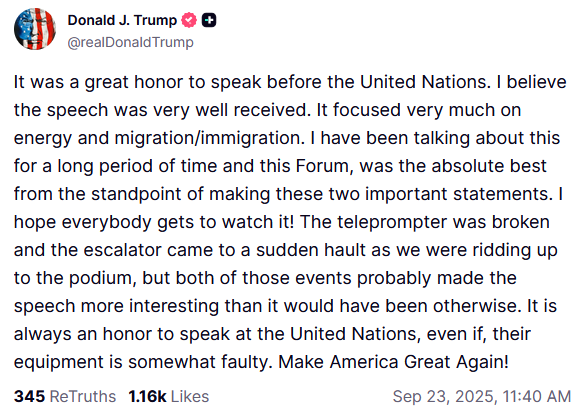Click the Likes label

pyautogui.click(x=190, y=396)
